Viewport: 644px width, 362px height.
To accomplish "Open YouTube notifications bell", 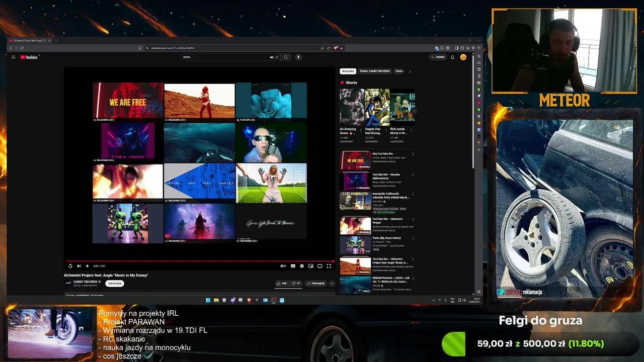I will (452, 57).
